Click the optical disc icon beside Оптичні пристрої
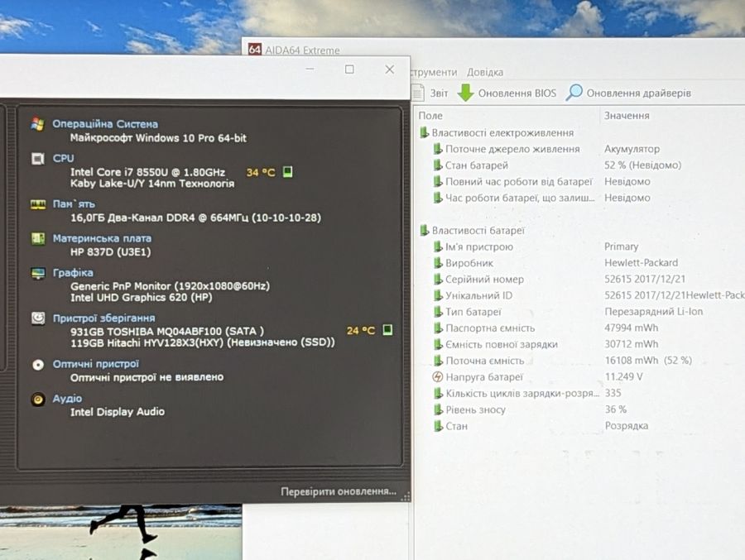The width and height of the screenshot is (745, 560). [x=37, y=364]
